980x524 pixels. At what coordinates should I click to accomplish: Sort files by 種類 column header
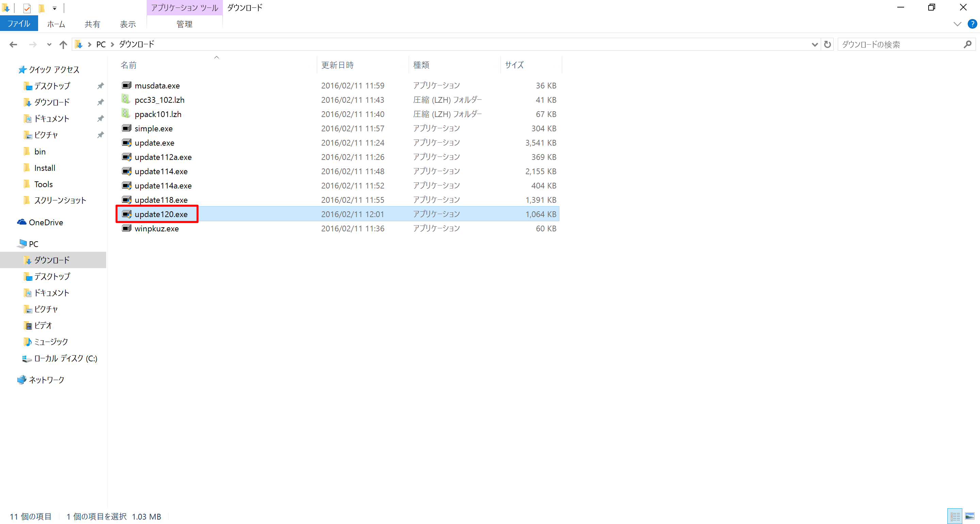tap(455, 65)
